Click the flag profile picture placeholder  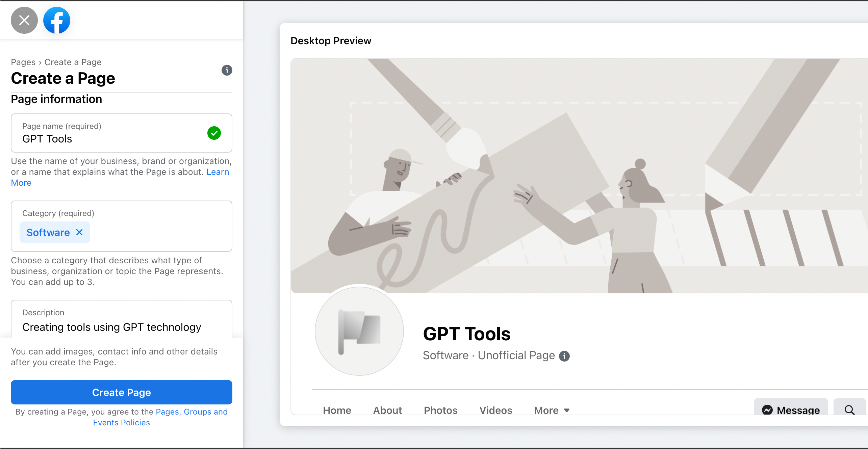(359, 331)
